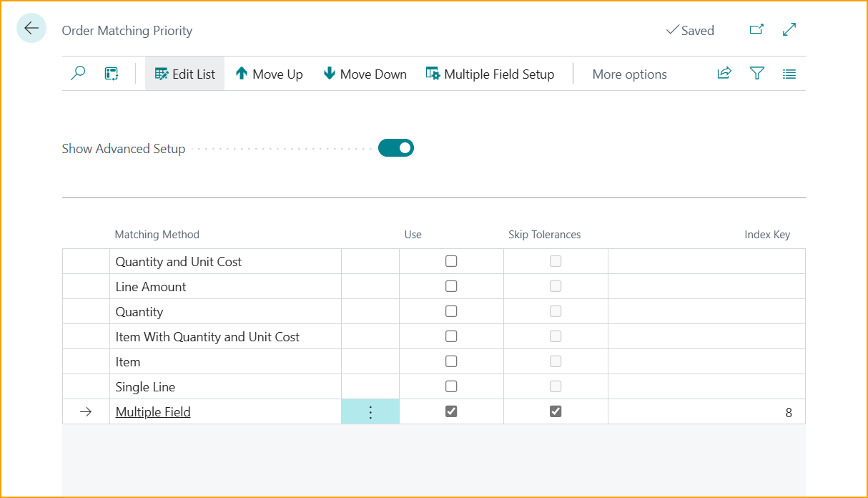Screen dimensions: 868x498
Task: Click the Edit List toolbar action
Action: [x=185, y=74]
